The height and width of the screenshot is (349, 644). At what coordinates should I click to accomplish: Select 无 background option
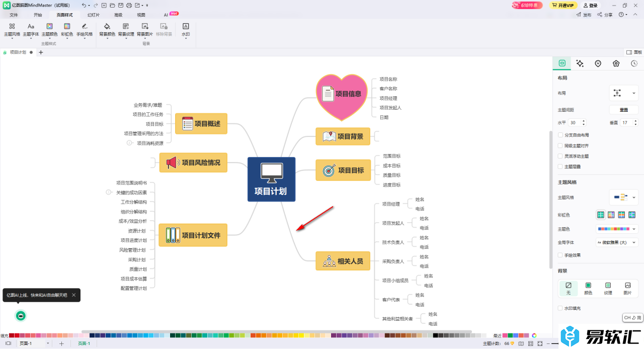point(569,288)
